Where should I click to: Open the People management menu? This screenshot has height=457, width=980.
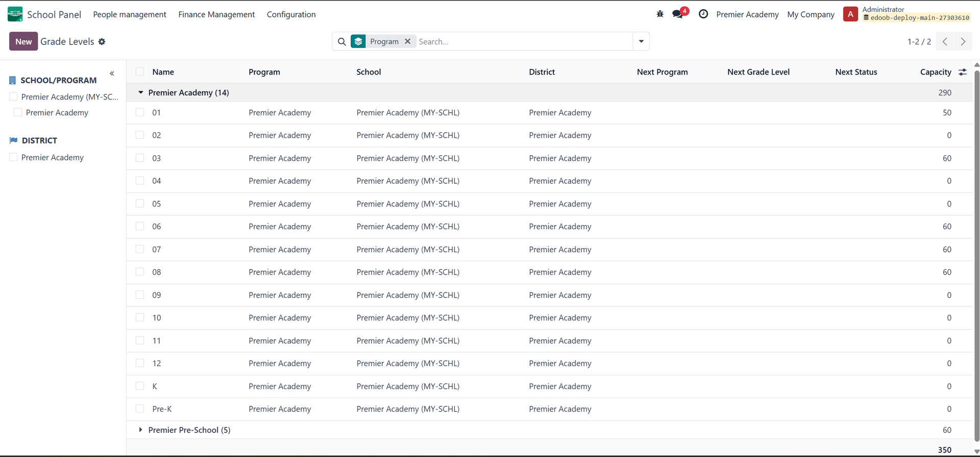coord(130,14)
